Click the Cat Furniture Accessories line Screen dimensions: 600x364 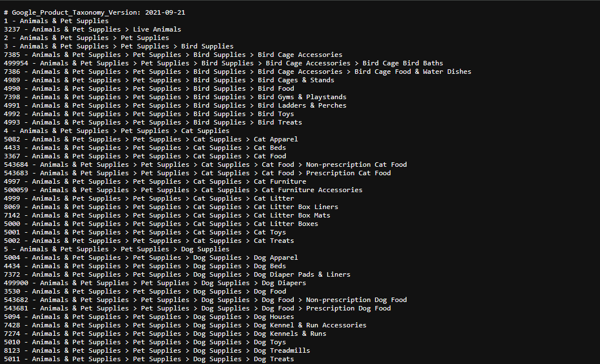183,190
